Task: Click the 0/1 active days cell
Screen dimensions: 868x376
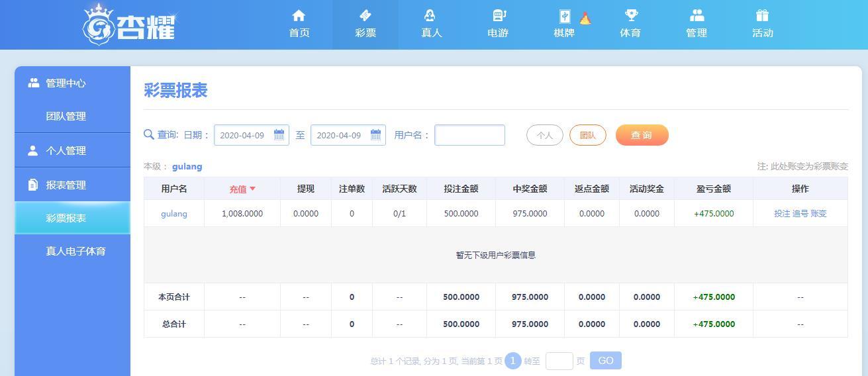Action: [399, 213]
